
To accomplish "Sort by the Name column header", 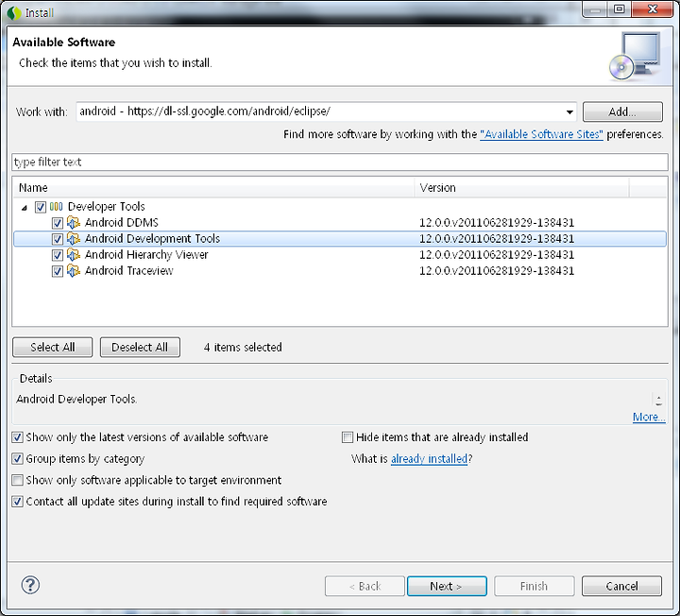I will (x=212, y=188).
